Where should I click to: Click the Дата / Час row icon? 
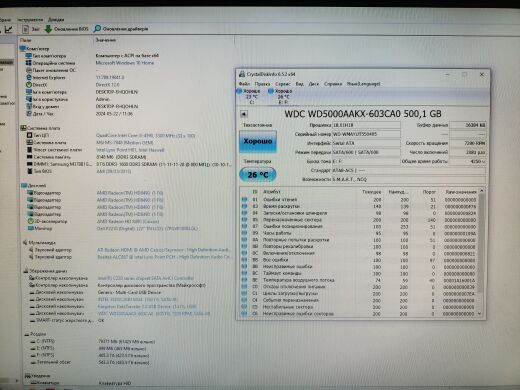[29, 114]
